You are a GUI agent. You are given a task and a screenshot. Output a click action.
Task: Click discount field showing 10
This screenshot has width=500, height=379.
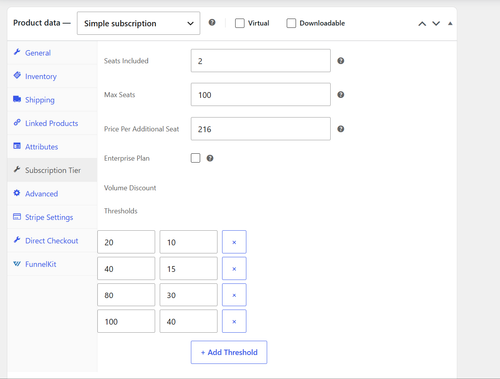188,242
